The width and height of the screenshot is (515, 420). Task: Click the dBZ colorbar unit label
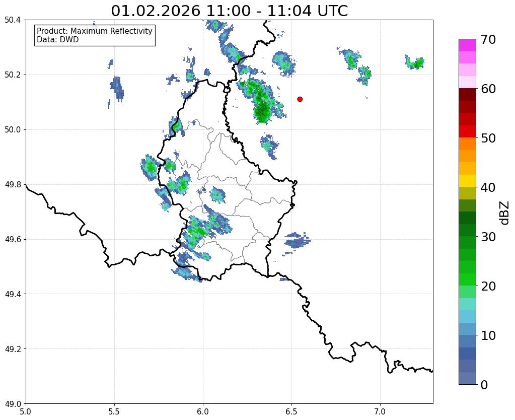(x=505, y=213)
